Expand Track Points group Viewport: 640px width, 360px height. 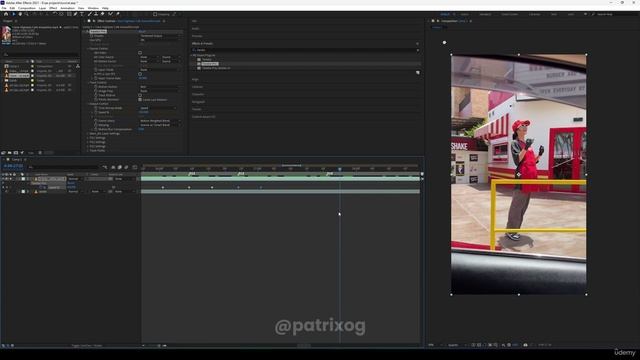tap(87, 151)
